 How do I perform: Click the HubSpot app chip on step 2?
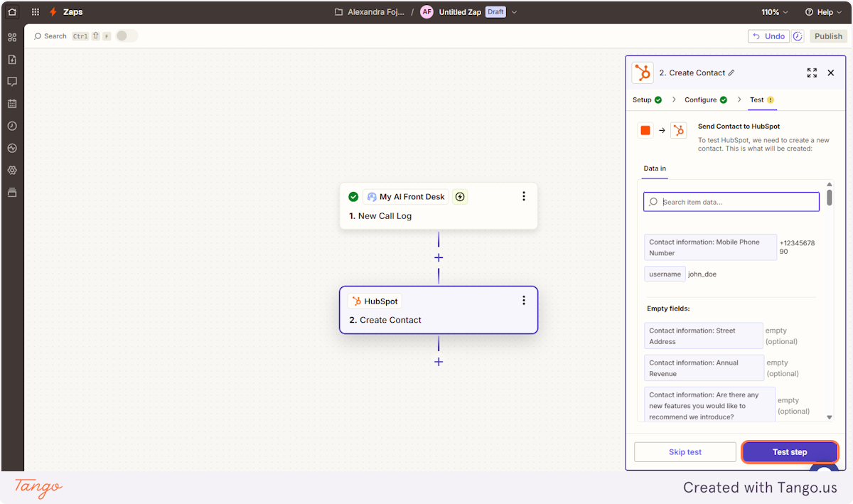click(x=375, y=301)
